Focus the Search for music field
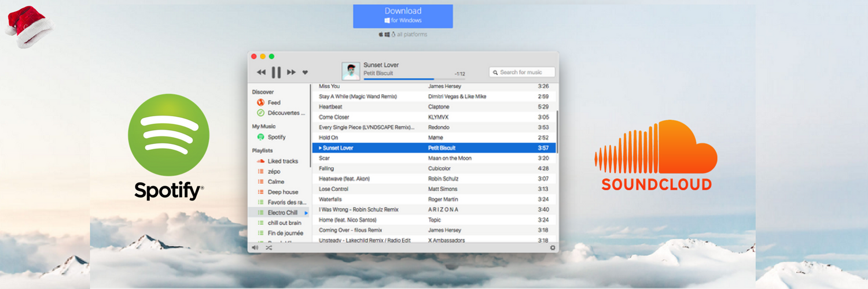Image resolution: width=868 pixels, height=289 pixels. pyautogui.click(x=522, y=72)
